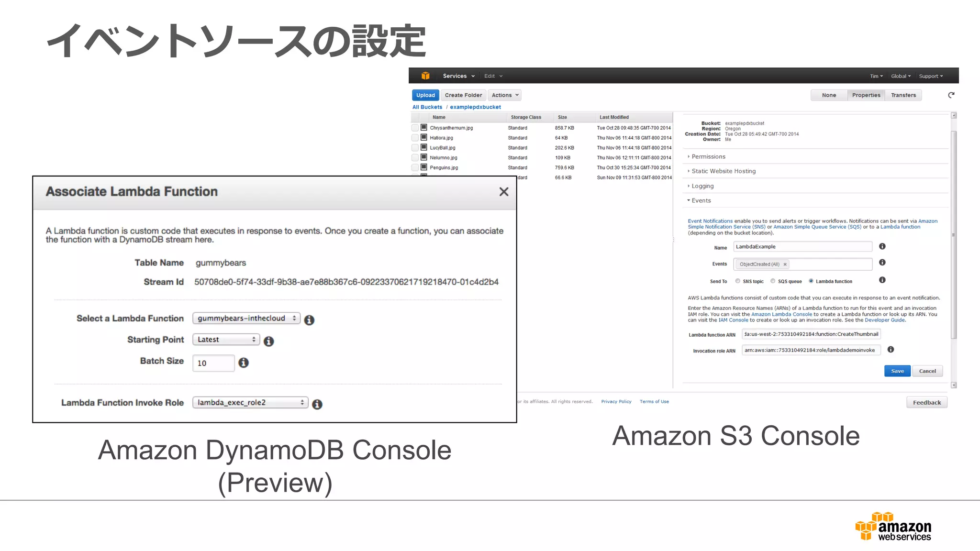Click the Create Folder button

(463, 95)
